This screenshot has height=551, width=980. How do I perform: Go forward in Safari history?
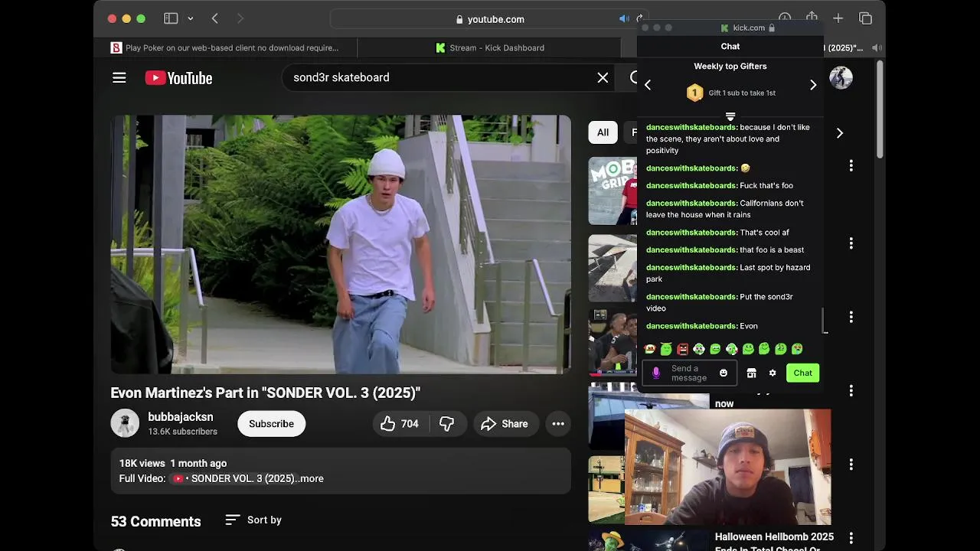tap(240, 18)
